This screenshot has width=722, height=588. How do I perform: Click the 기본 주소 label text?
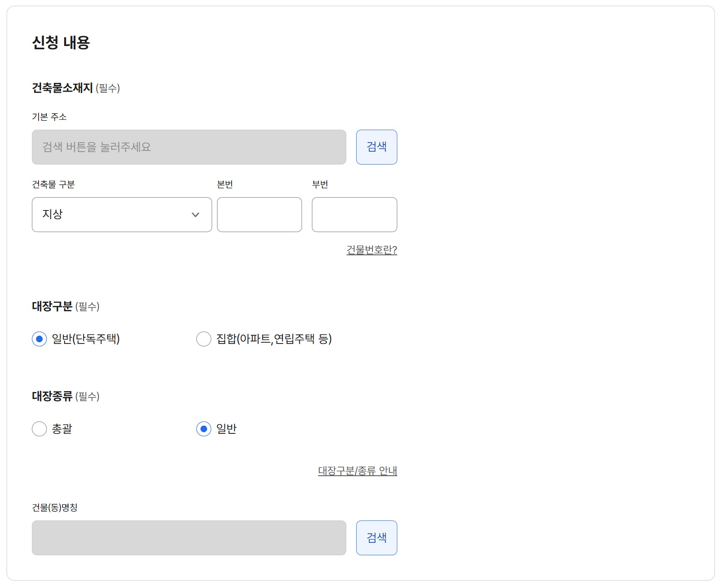[x=49, y=117]
